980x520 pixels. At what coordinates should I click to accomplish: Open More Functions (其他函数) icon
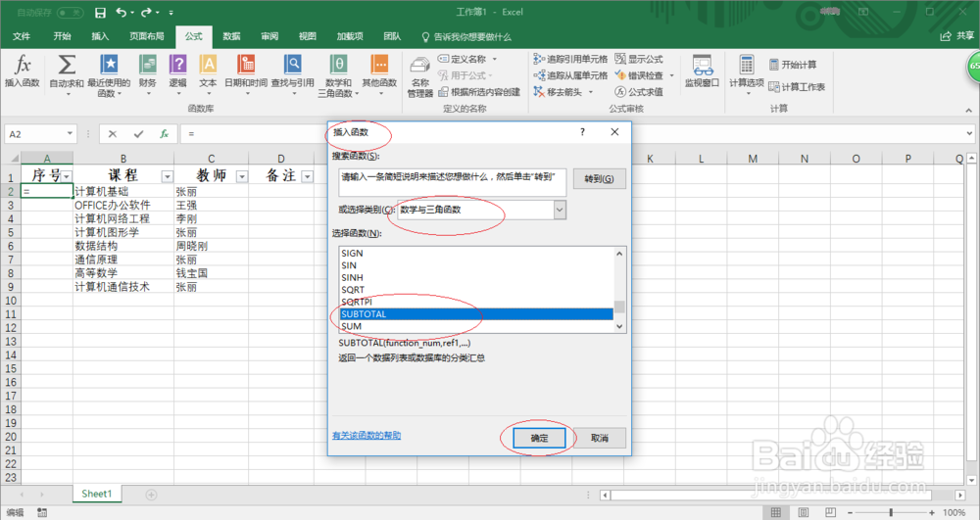click(379, 73)
